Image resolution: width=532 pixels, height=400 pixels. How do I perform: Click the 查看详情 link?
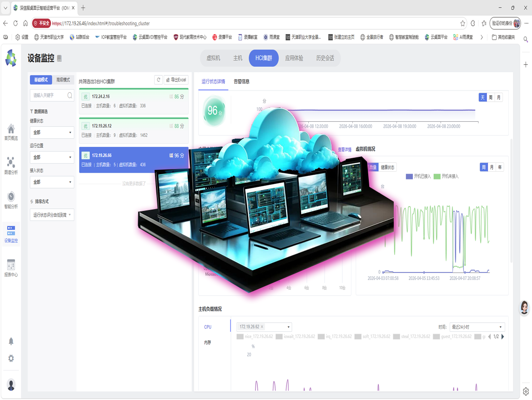(344, 150)
